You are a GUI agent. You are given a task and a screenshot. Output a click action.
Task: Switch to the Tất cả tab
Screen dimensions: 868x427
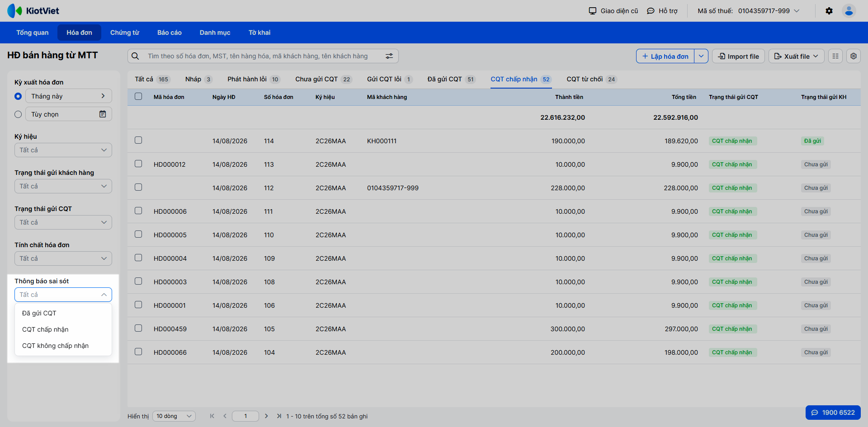coord(152,79)
